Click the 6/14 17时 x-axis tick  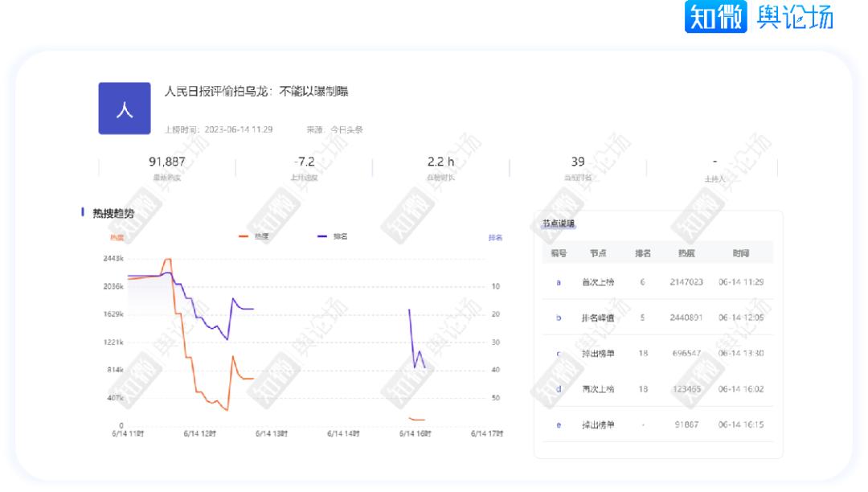pyautogui.click(x=487, y=434)
